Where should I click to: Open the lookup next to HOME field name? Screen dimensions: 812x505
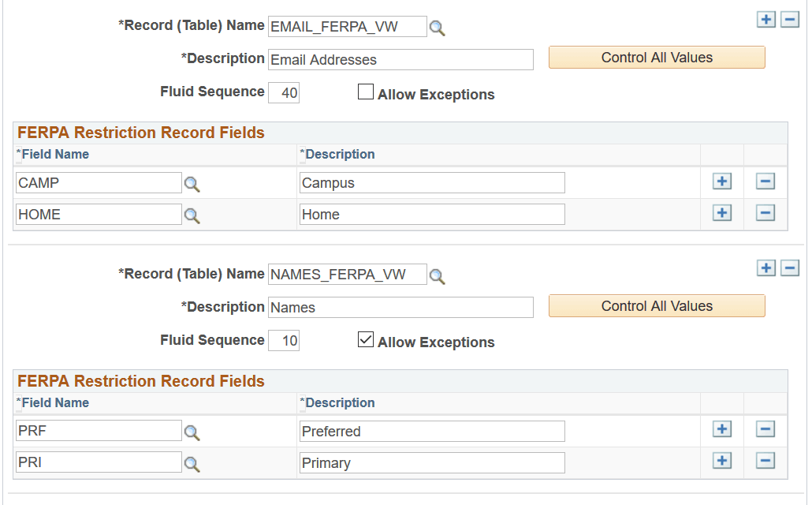pyautogui.click(x=192, y=214)
